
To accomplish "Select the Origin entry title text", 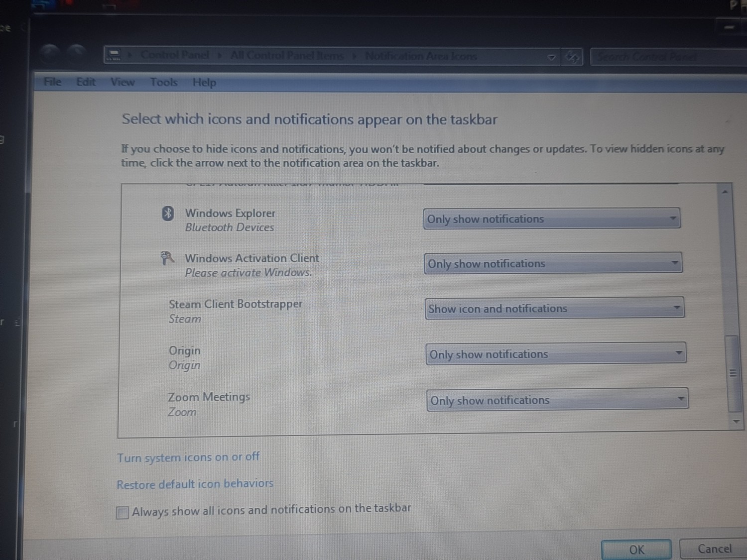I will tap(185, 350).
